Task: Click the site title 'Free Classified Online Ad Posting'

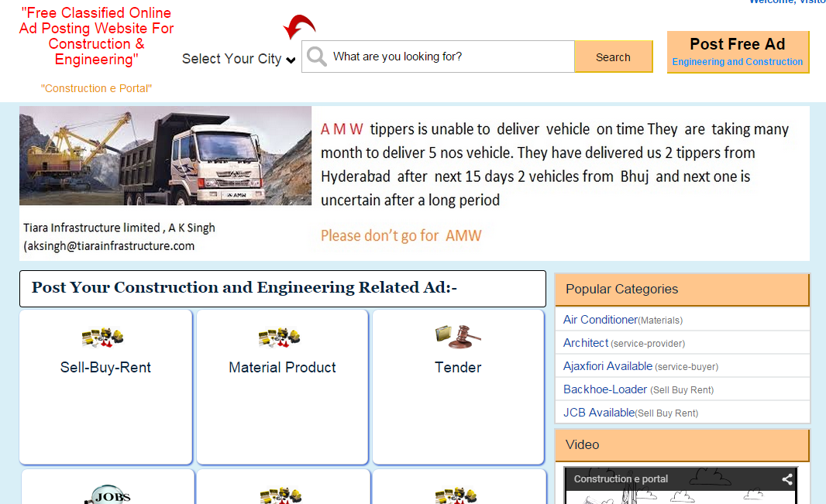Action: (x=96, y=36)
